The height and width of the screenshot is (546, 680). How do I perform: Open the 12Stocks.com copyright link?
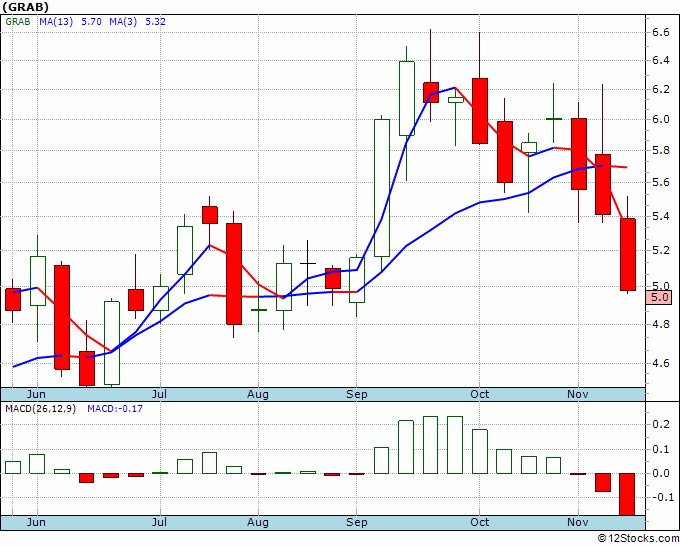click(639, 539)
